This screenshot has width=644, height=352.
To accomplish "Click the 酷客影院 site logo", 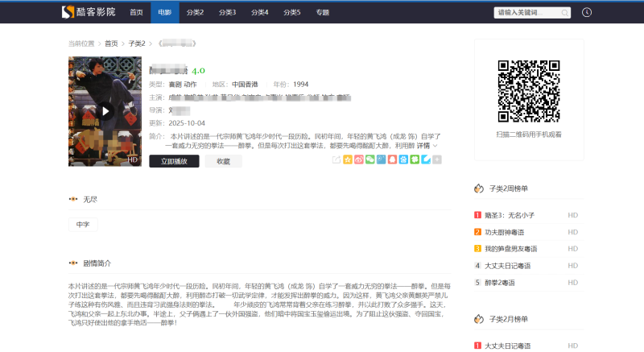I will 89,12.
